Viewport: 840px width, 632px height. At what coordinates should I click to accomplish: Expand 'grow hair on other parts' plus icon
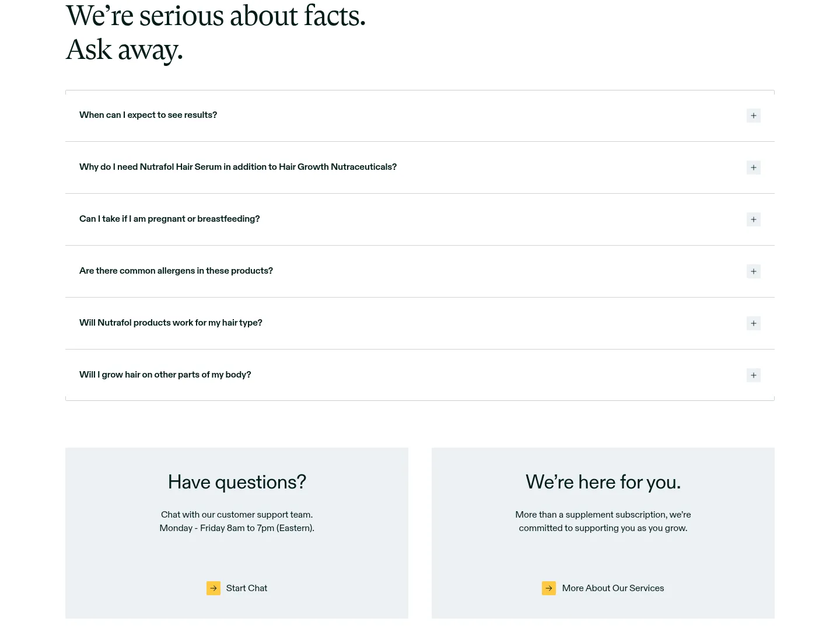[753, 375]
